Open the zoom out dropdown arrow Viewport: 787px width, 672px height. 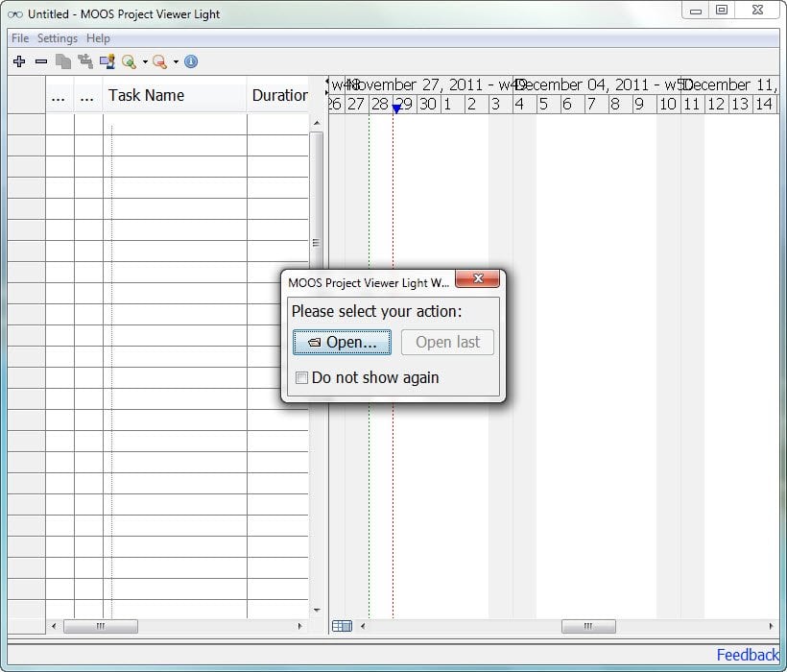[x=176, y=62]
